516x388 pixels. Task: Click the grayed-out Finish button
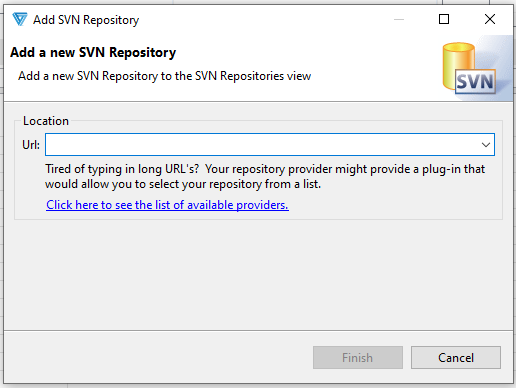pyautogui.click(x=358, y=358)
